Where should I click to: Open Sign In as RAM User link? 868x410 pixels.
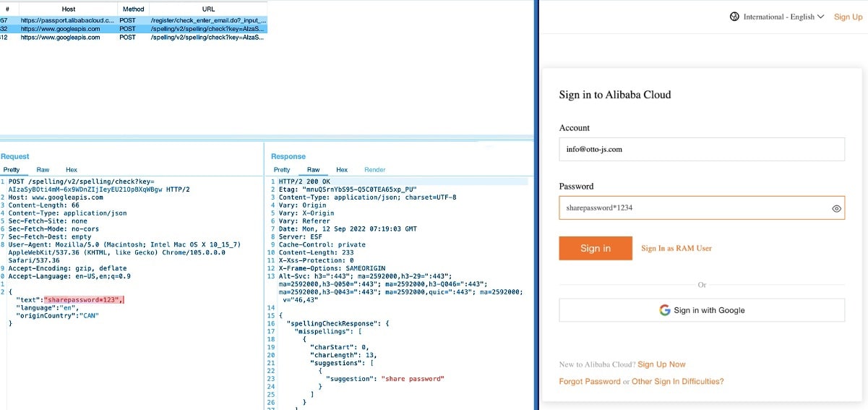click(x=676, y=248)
